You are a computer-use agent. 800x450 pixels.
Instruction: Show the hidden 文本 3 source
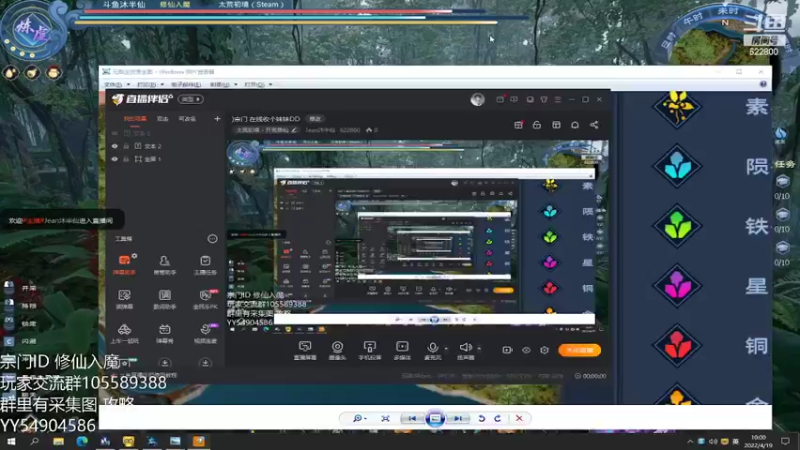point(115,133)
